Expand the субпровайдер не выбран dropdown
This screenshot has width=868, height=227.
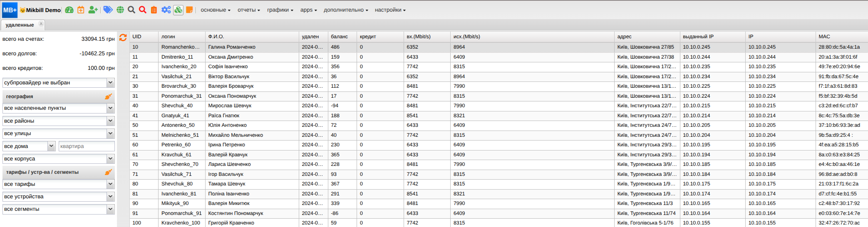(110, 83)
